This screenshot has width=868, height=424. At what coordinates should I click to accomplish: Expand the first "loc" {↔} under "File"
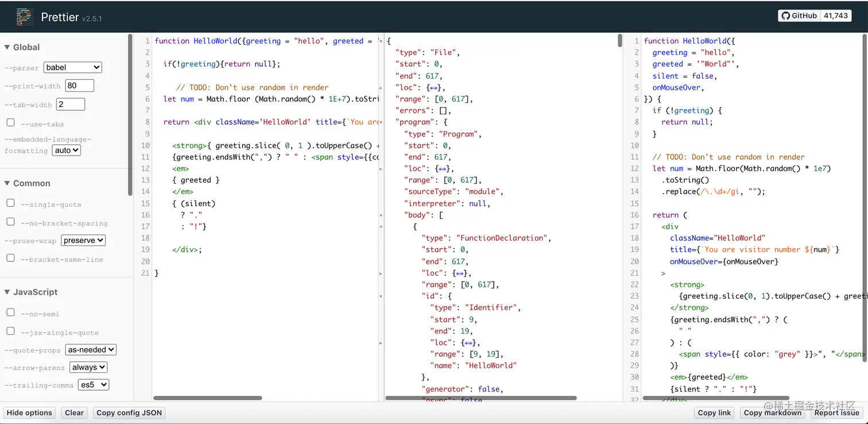pos(434,87)
